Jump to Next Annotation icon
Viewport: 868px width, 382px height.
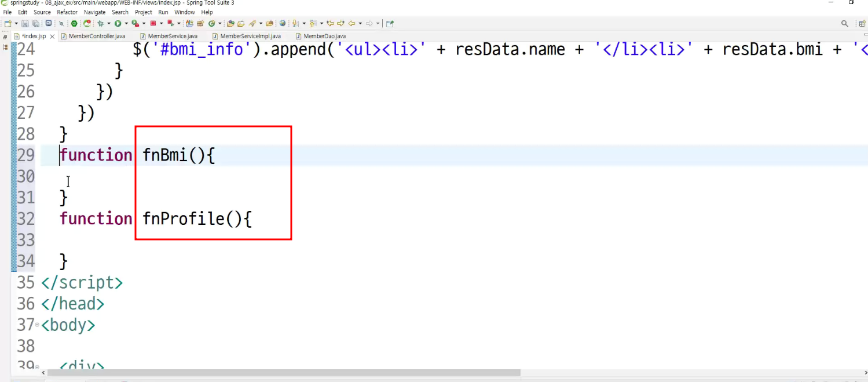coord(295,24)
